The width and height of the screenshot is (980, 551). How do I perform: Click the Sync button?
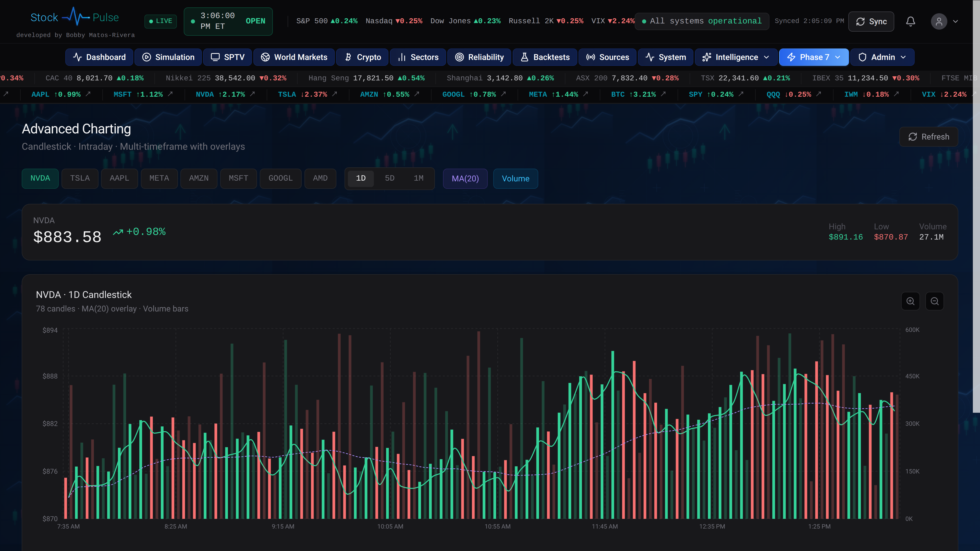(871, 22)
